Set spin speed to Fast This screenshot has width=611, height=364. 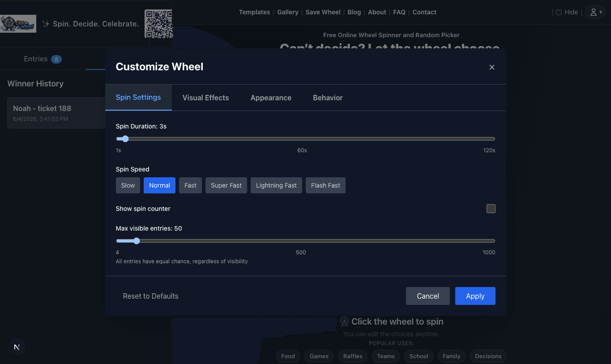tap(190, 185)
